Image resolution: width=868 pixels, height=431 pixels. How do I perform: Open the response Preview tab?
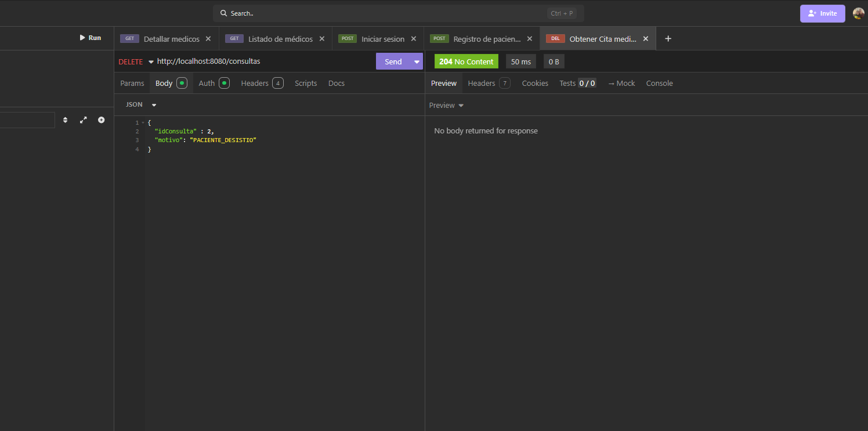coord(444,83)
